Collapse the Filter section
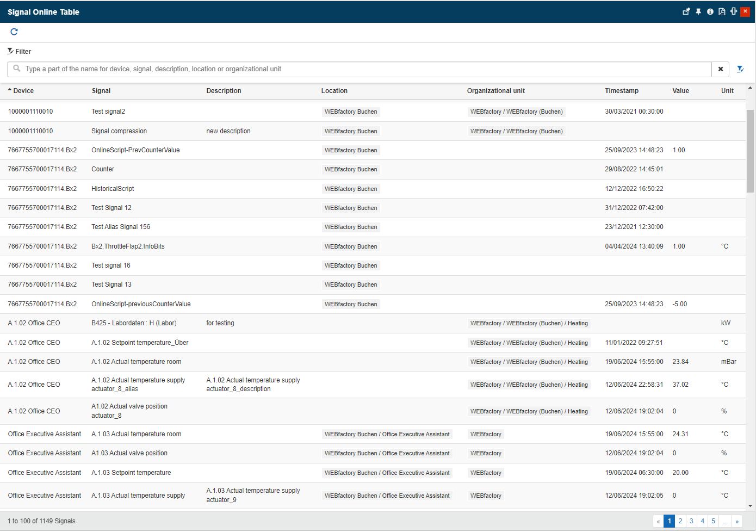Screen dimensions: 756x532 (x=19, y=51)
